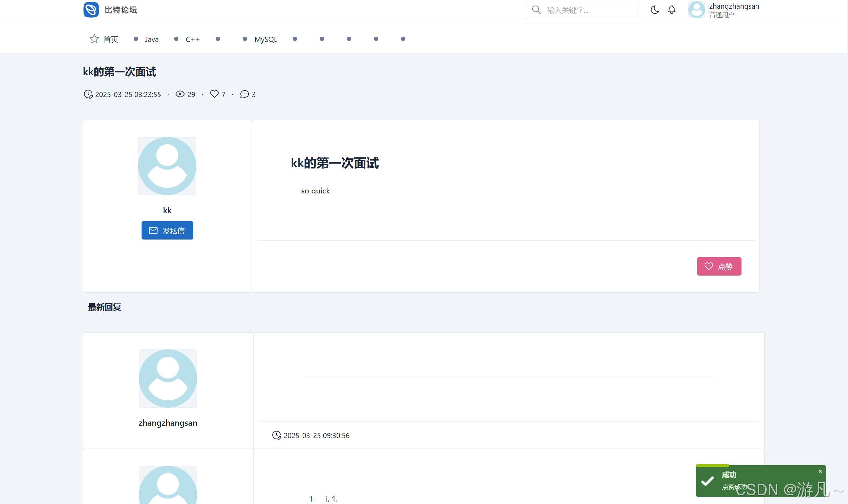848x504 pixels.
Task: Open notifications bell icon
Action: coord(671,10)
